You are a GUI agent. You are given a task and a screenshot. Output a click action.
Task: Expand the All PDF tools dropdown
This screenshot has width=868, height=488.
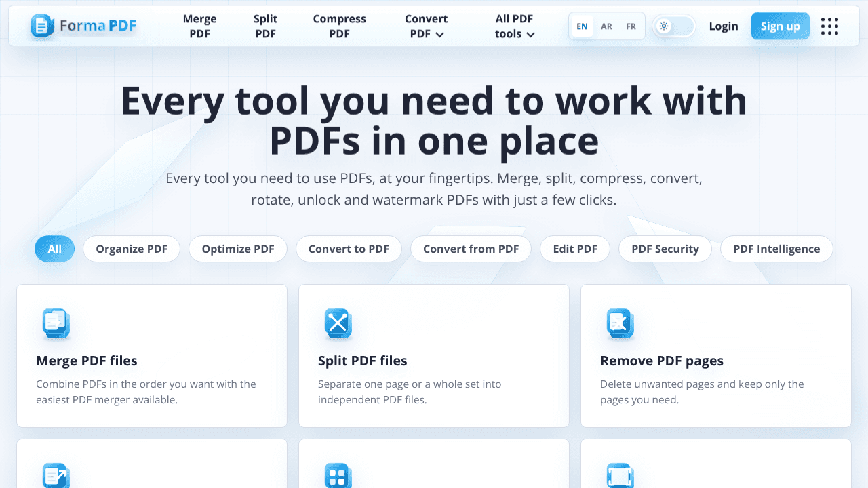(515, 26)
